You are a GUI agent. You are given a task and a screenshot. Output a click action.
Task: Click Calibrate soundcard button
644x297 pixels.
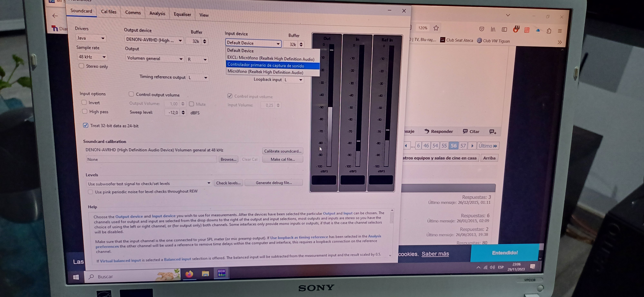tap(283, 151)
